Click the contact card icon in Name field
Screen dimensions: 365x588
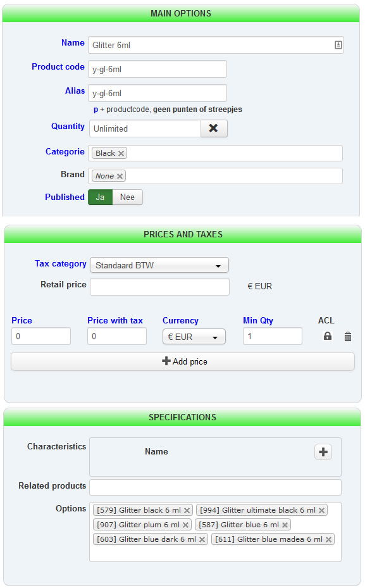[338, 45]
